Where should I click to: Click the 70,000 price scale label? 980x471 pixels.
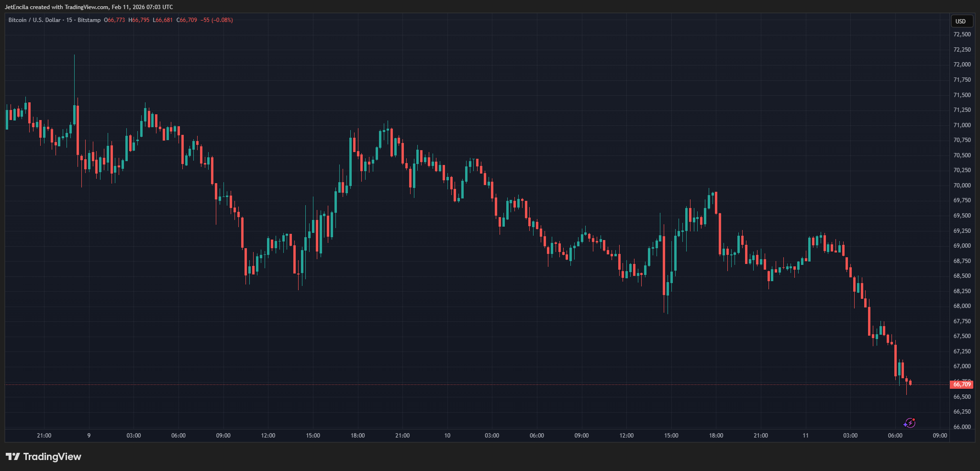pos(962,186)
